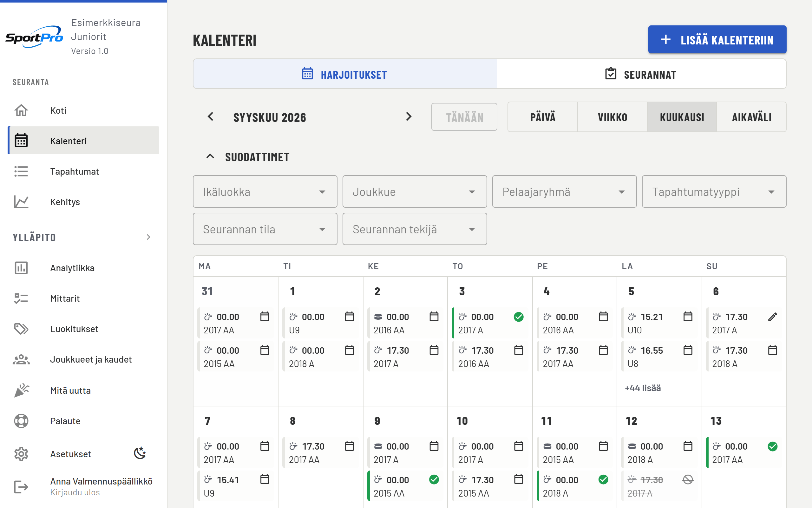This screenshot has width=812, height=508.
Task: Open the Pelaajaryhmä dropdown
Action: [564, 191]
